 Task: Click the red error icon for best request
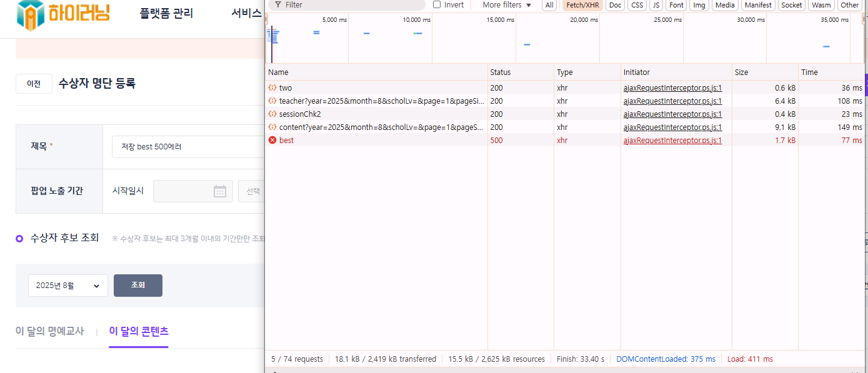(272, 141)
